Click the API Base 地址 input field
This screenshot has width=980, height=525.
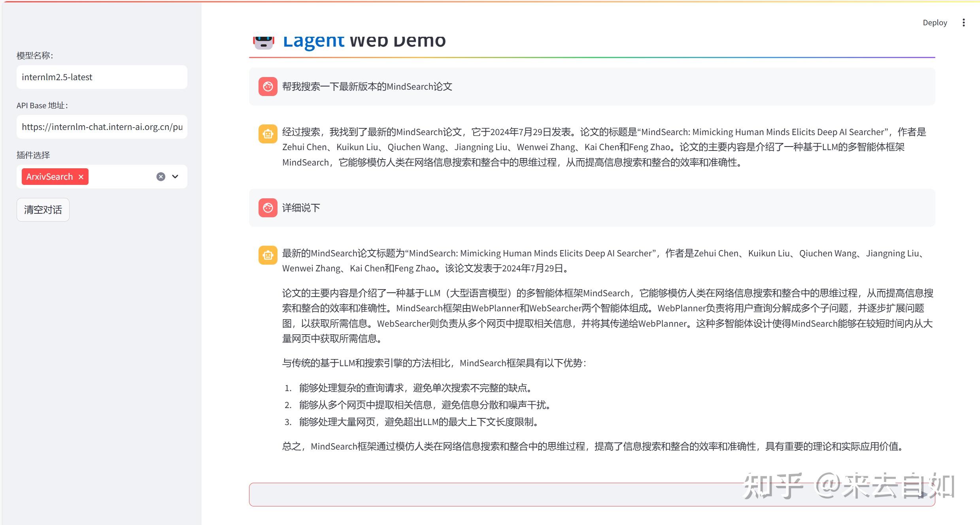pyautogui.click(x=102, y=126)
